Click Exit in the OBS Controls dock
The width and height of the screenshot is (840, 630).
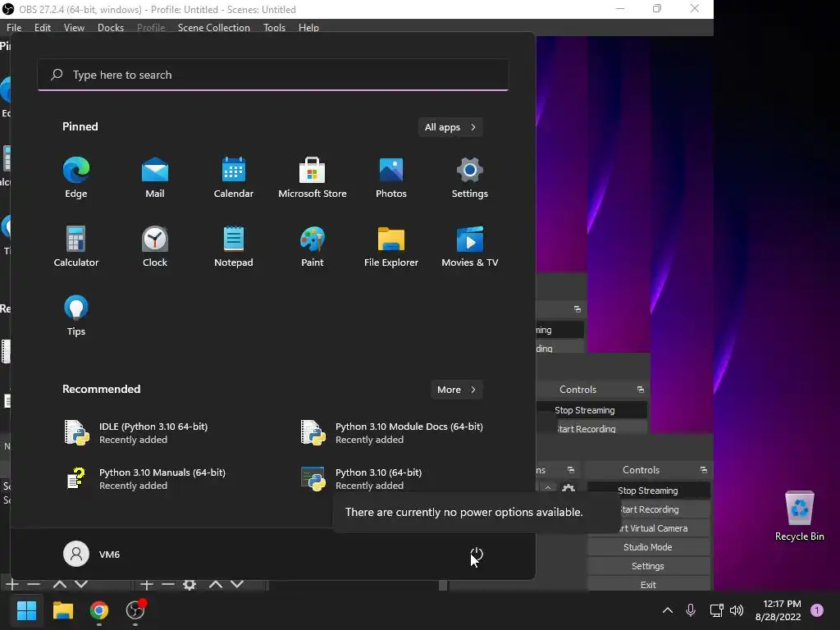tap(648, 584)
